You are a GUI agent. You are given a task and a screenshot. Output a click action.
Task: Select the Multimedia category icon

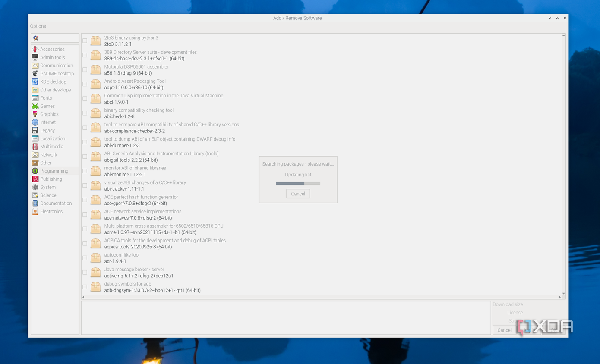(x=35, y=147)
